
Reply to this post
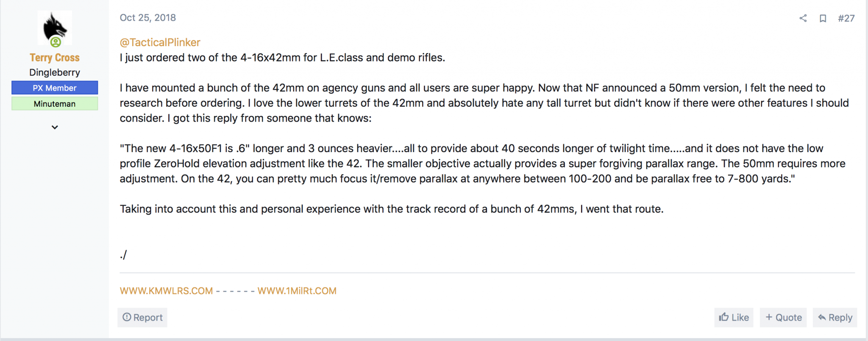point(835,317)
